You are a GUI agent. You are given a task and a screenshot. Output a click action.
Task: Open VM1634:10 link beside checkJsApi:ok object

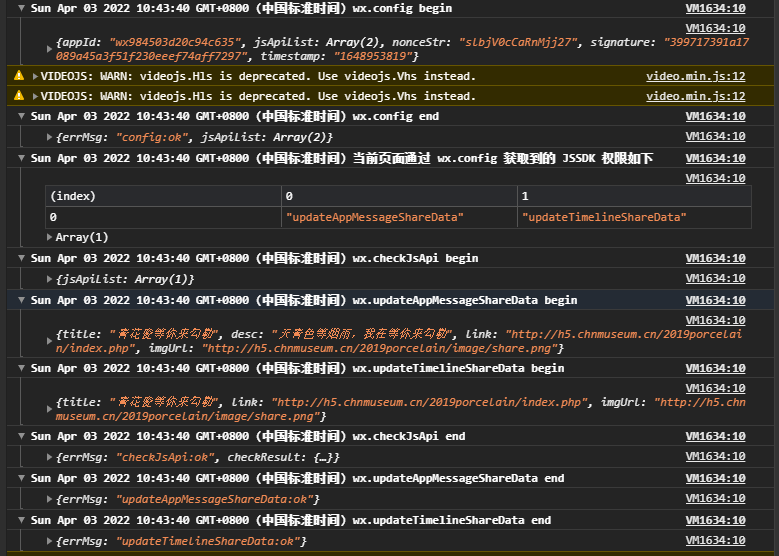click(x=715, y=456)
